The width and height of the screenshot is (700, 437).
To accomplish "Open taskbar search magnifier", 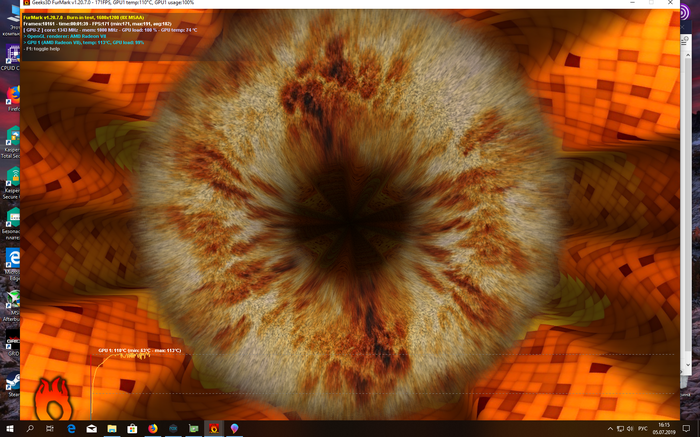I will click(x=30, y=429).
